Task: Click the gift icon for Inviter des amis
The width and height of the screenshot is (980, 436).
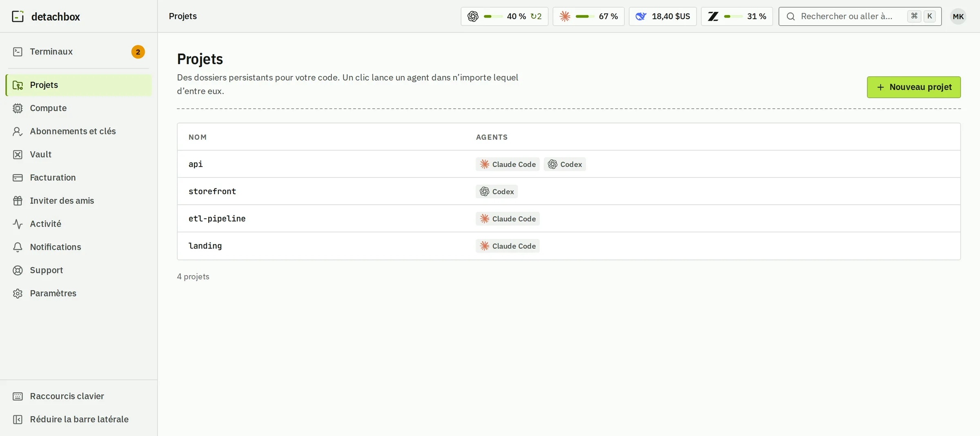Action: [18, 201]
